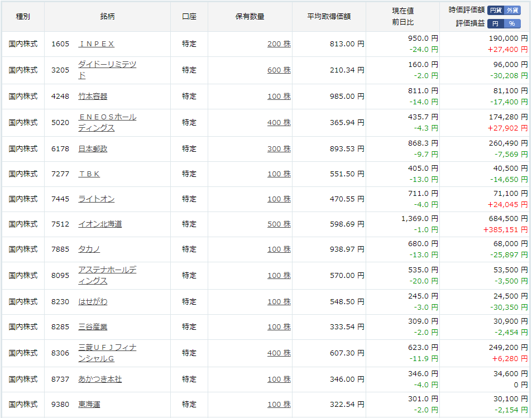Select current price 1,369.0 円
Screen dimensions: 532x418
(x=420, y=219)
